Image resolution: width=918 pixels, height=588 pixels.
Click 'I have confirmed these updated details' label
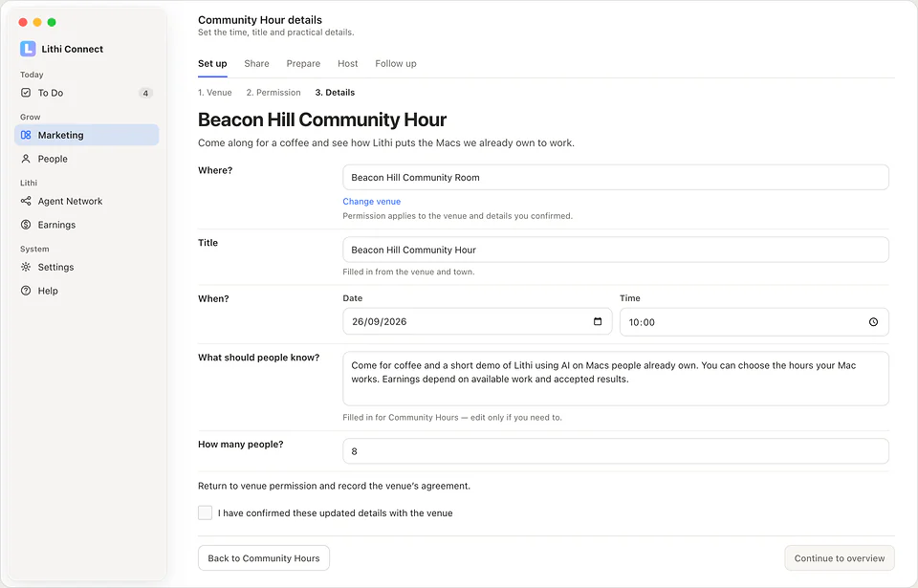point(336,513)
